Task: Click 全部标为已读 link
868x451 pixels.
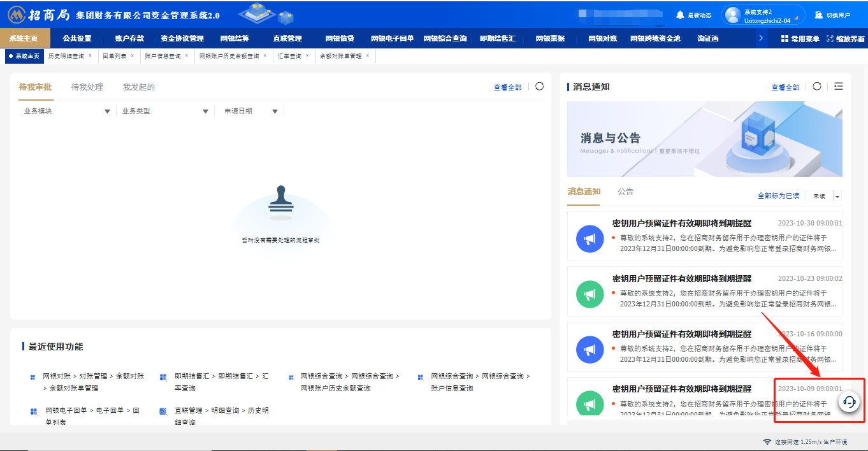Action: [778, 196]
